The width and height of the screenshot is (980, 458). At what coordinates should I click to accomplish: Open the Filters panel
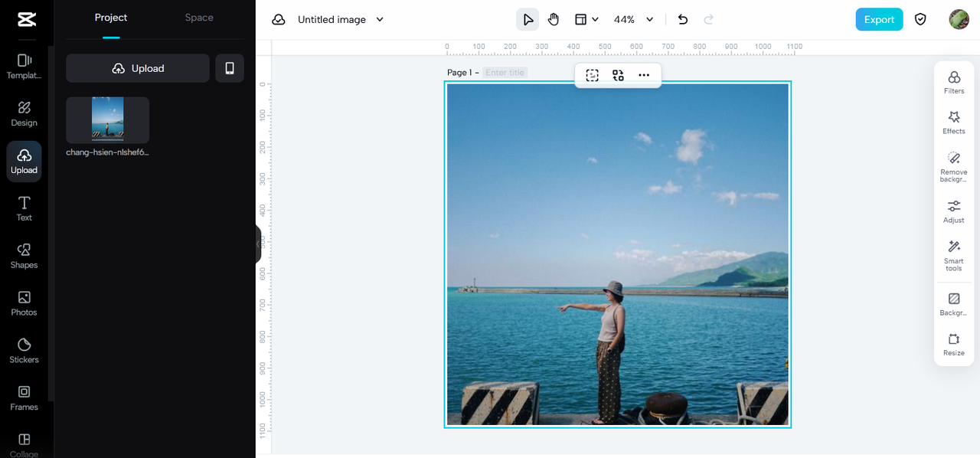pos(954,82)
